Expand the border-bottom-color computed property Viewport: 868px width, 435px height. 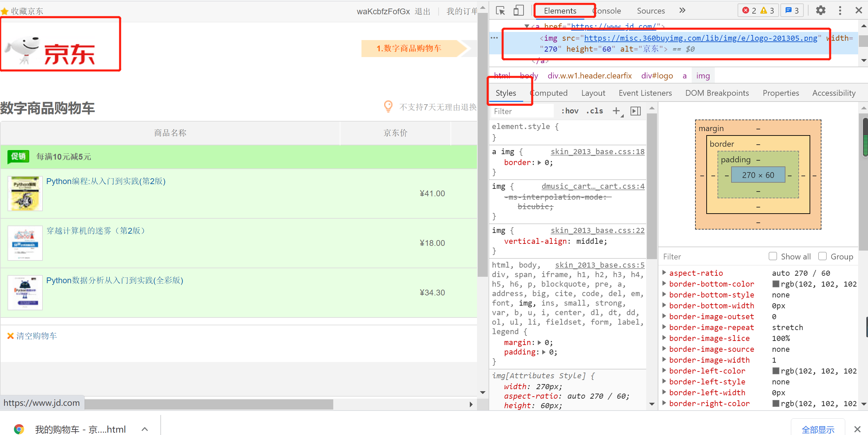[664, 284]
